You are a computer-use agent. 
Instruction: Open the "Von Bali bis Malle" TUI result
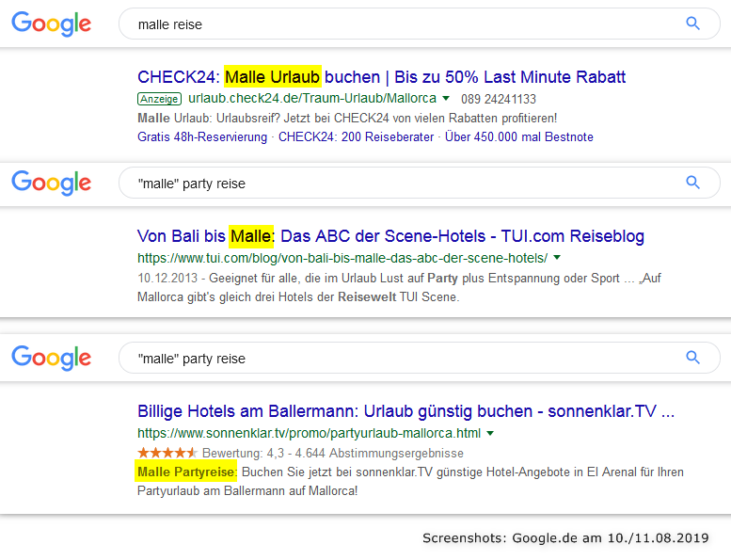tap(390, 235)
